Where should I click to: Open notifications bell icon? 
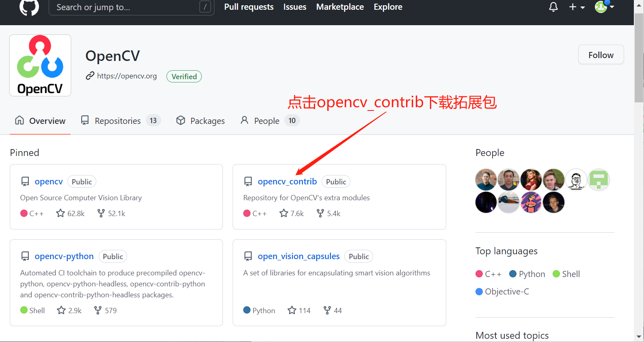pyautogui.click(x=553, y=7)
